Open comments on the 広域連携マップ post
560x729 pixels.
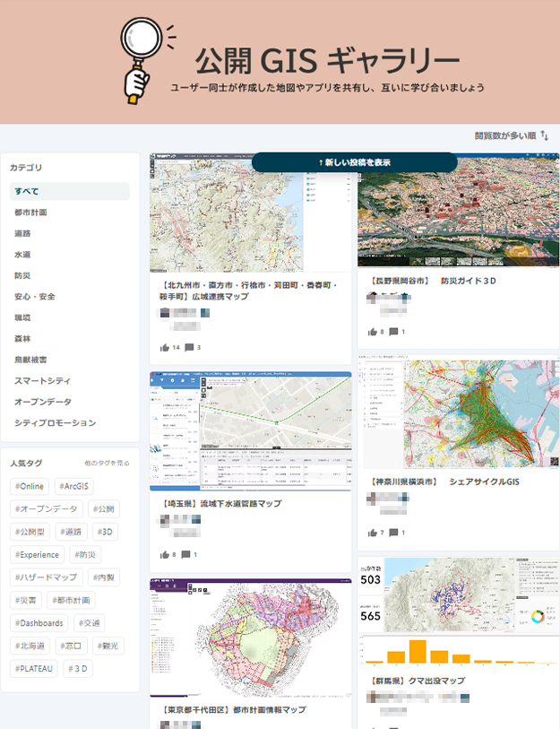[x=189, y=347]
